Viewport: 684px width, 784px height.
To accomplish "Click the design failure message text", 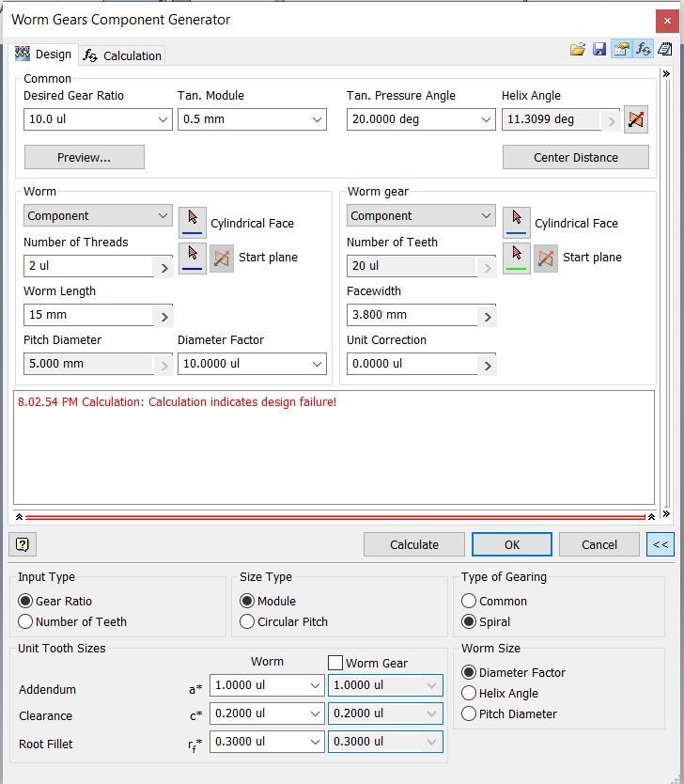I will (177, 402).
